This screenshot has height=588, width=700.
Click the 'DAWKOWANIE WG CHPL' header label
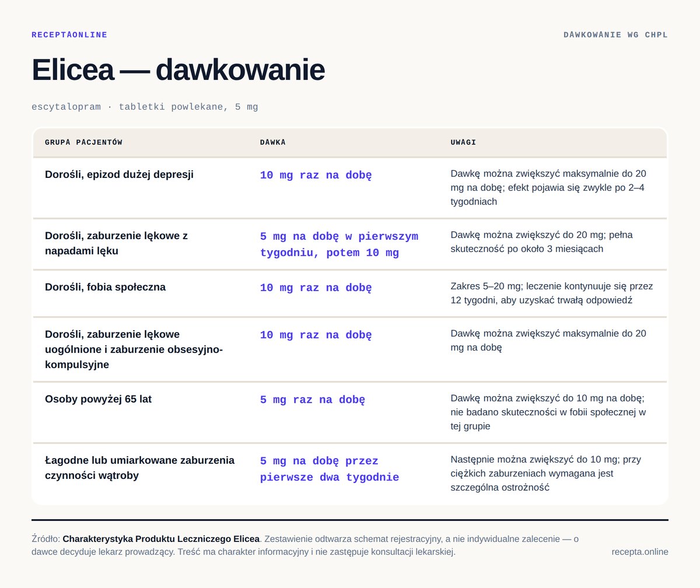[x=615, y=35]
